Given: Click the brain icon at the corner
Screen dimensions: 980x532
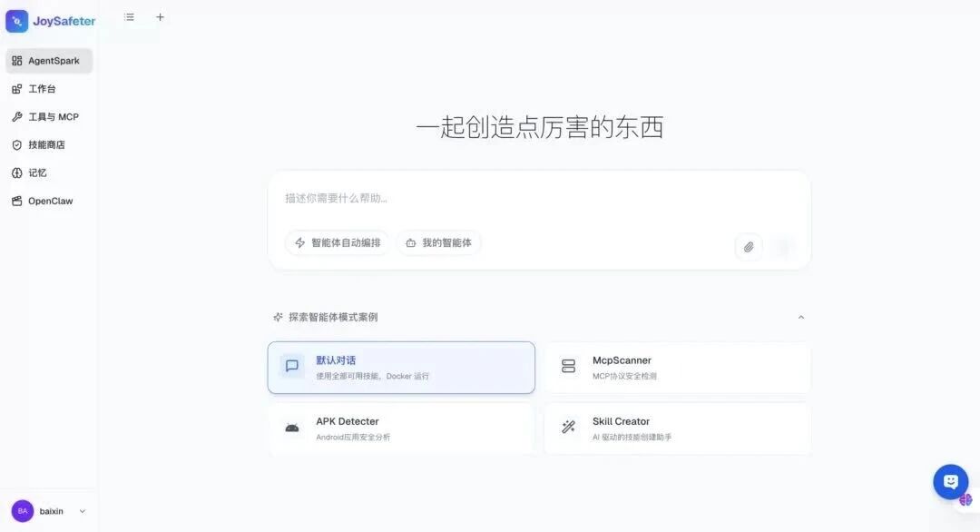Looking at the screenshot, I should [966, 499].
